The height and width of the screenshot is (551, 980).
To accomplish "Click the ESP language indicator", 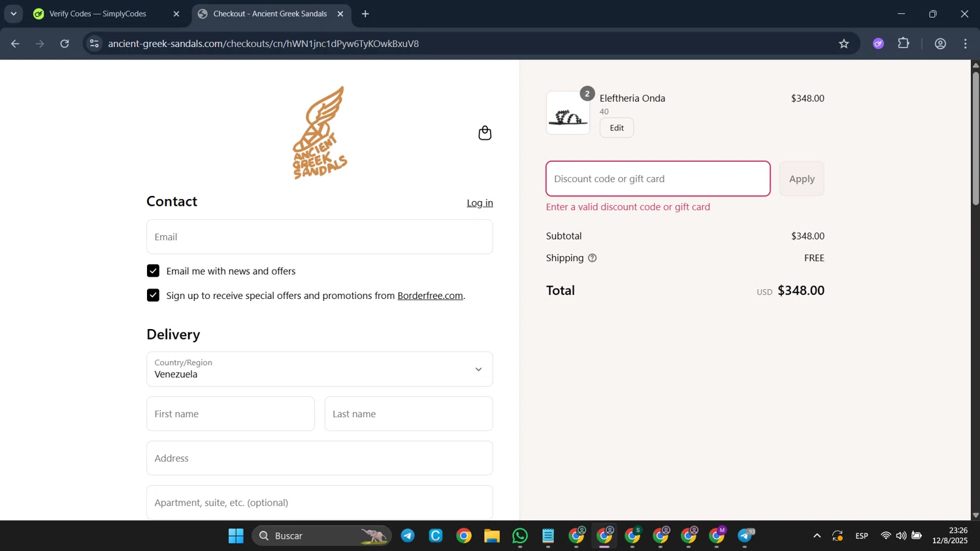I will (862, 536).
